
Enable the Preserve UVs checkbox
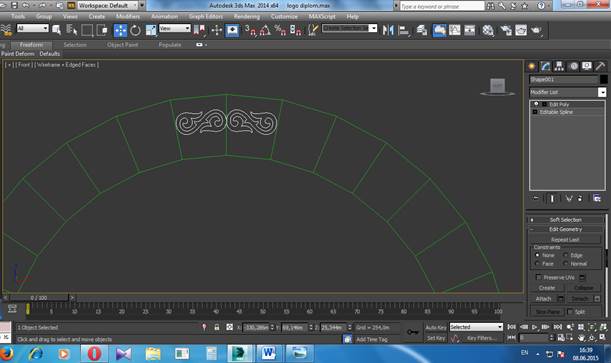pyautogui.click(x=539, y=277)
